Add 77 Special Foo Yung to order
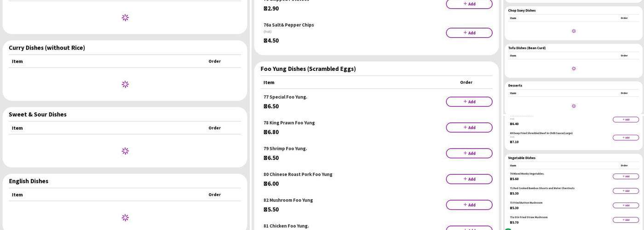Screen dimensions: 644x230 click(469, 102)
